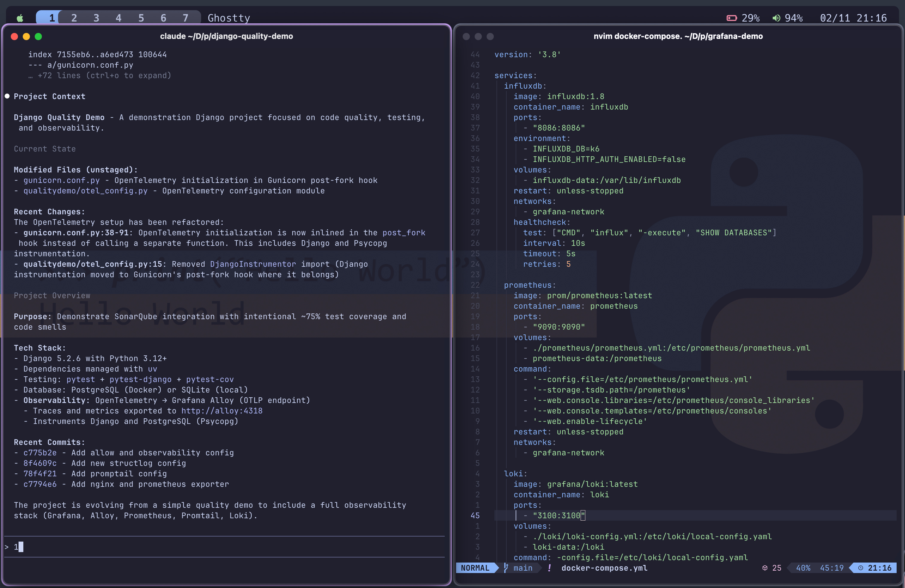905x588 pixels.
Task: Switch to workspace 5
Action: (x=141, y=18)
